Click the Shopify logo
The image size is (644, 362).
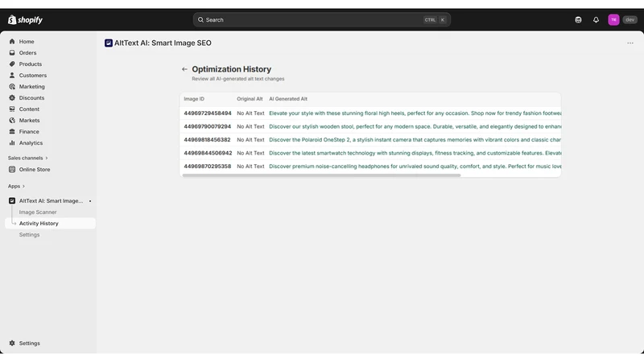tap(25, 19)
